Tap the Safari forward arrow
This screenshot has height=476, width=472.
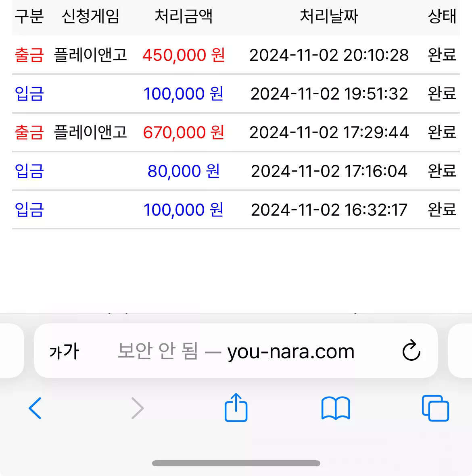(x=138, y=408)
